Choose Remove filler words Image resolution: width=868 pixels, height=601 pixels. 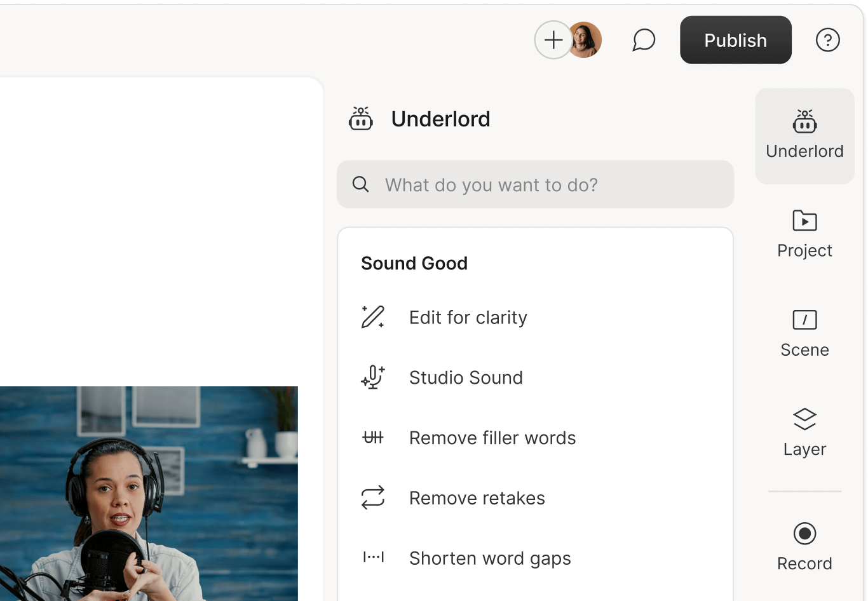point(492,438)
